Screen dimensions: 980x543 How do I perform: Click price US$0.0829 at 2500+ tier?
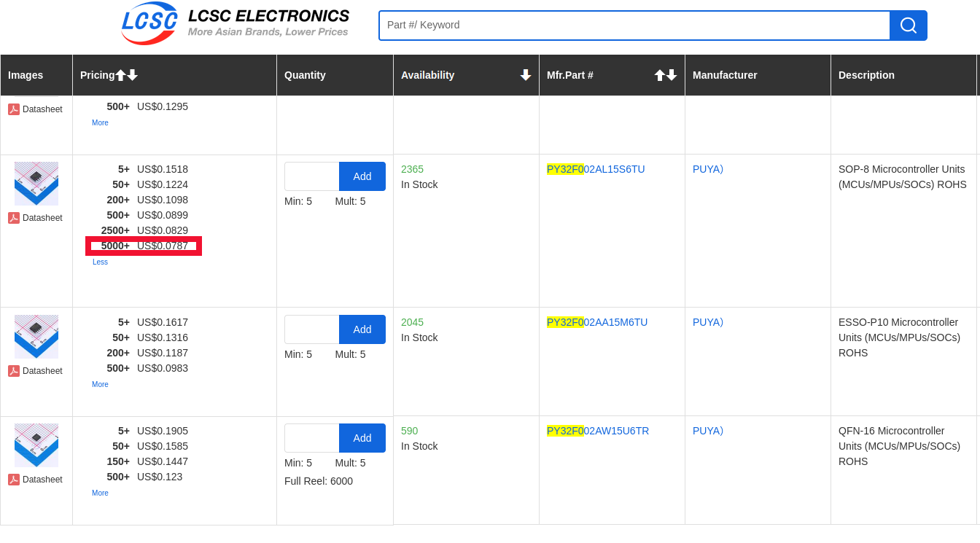coord(163,230)
